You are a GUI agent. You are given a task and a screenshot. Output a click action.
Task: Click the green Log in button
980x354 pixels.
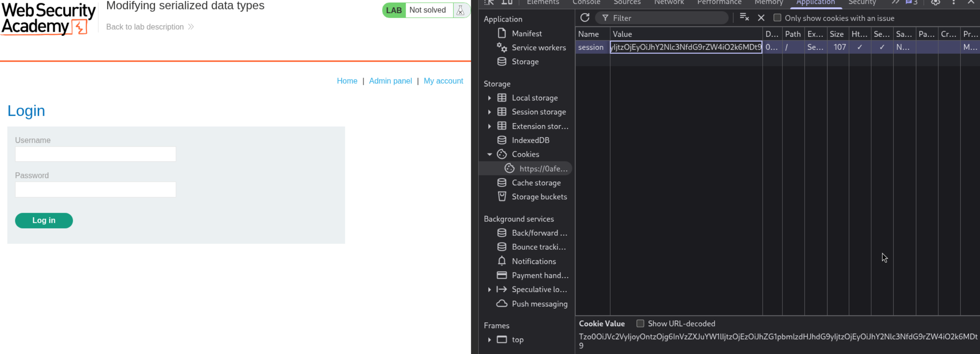pyautogui.click(x=44, y=220)
